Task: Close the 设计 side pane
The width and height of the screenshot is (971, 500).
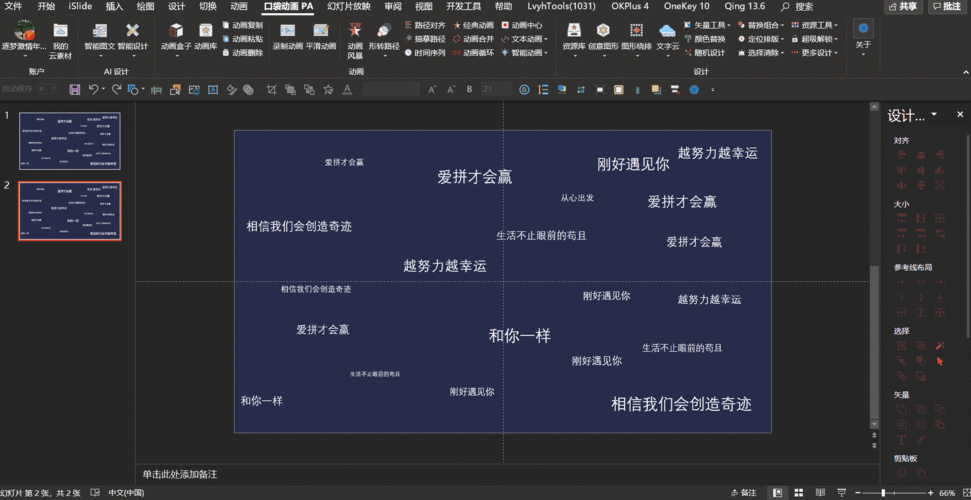Action: [960, 115]
